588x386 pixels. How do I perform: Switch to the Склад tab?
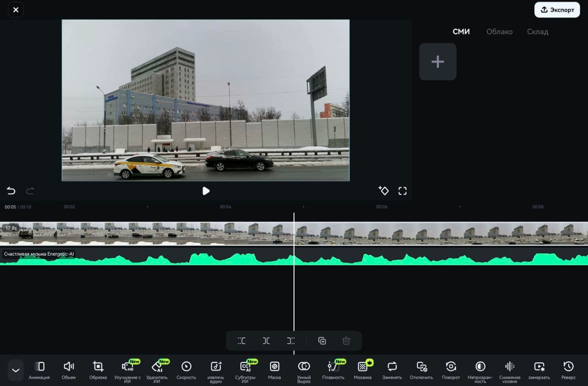coord(537,32)
